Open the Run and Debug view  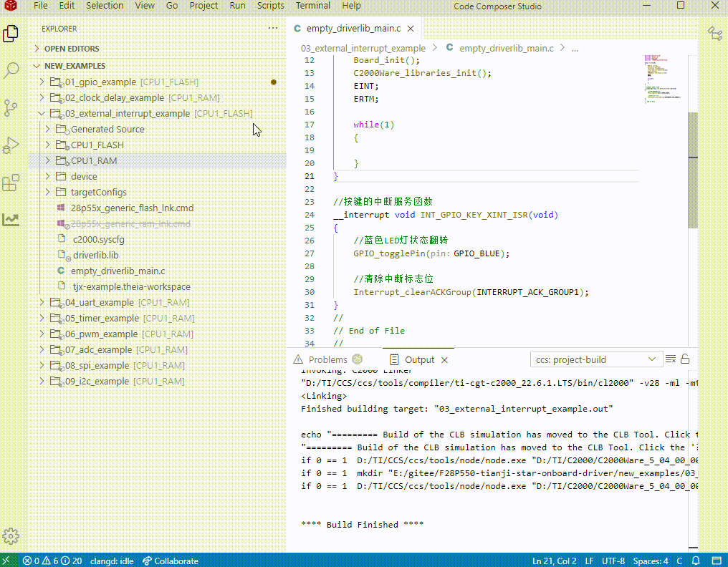pos(11,145)
